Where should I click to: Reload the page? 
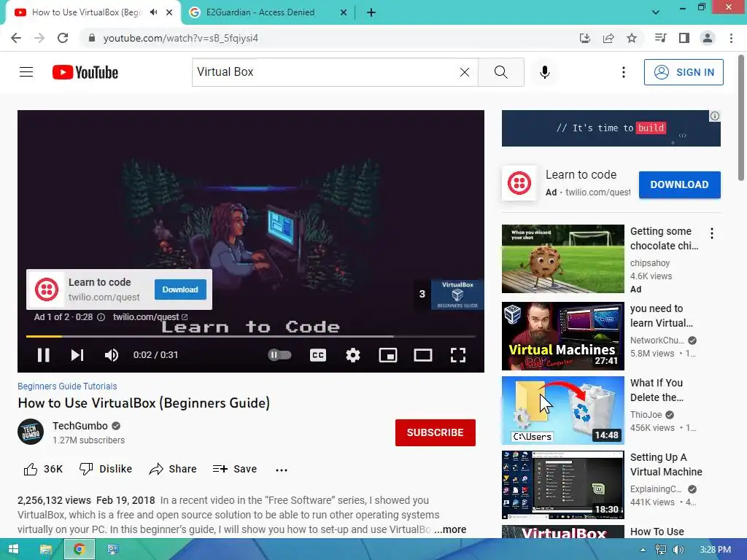point(63,38)
